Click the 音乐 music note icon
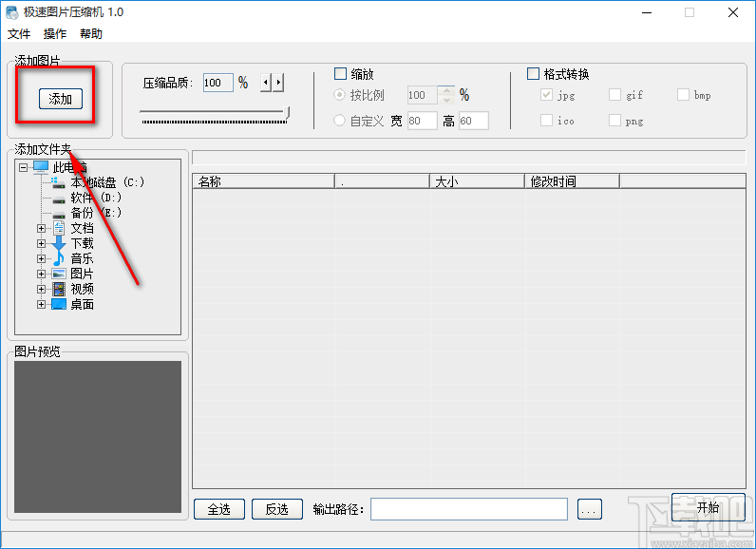Viewport: 756px width, 549px height. tap(59, 258)
